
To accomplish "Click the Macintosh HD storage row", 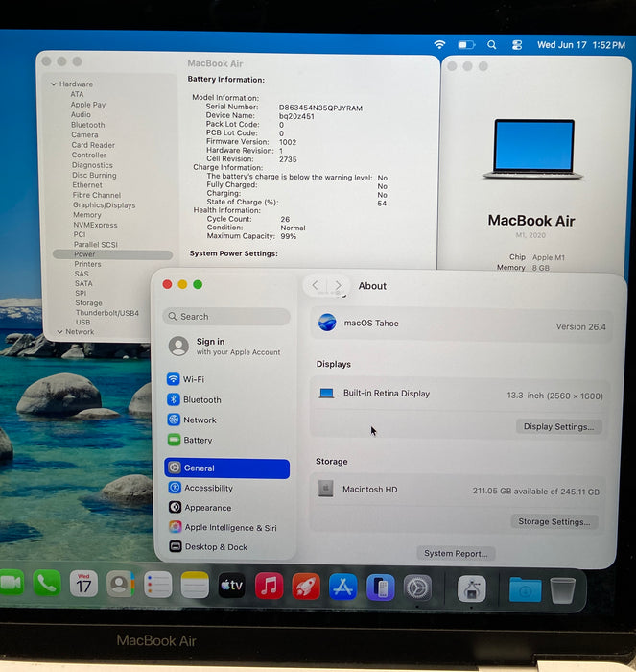I will tap(459, 490).
